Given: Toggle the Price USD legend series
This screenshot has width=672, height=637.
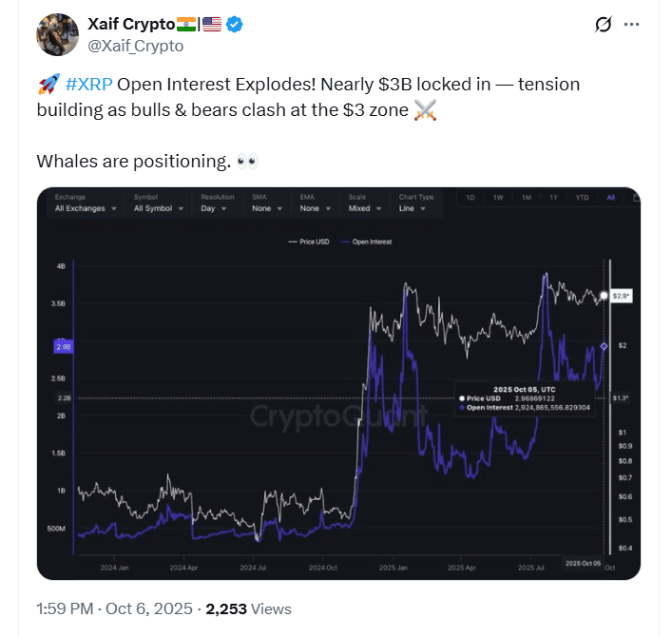Looking at the screenshot, I should (309, 241).
